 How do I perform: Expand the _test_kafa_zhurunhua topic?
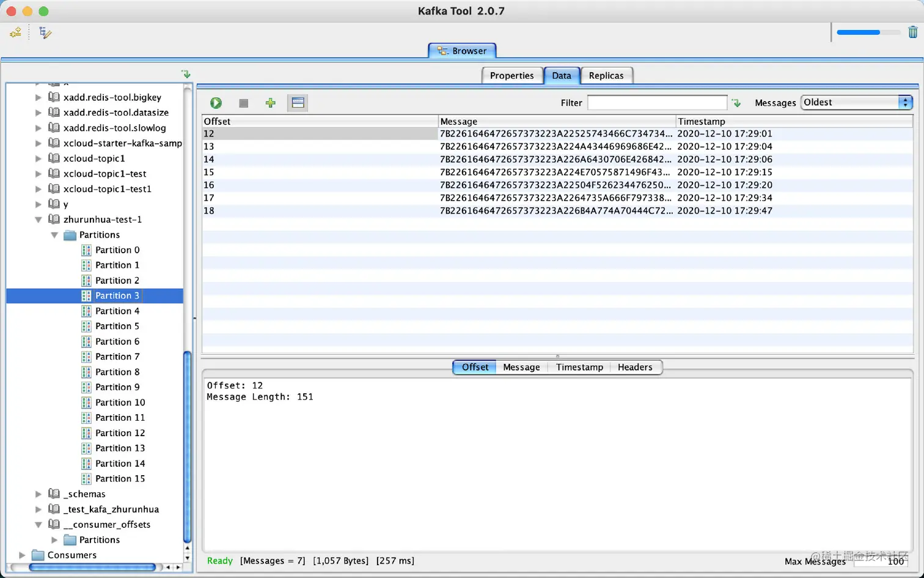38,509
